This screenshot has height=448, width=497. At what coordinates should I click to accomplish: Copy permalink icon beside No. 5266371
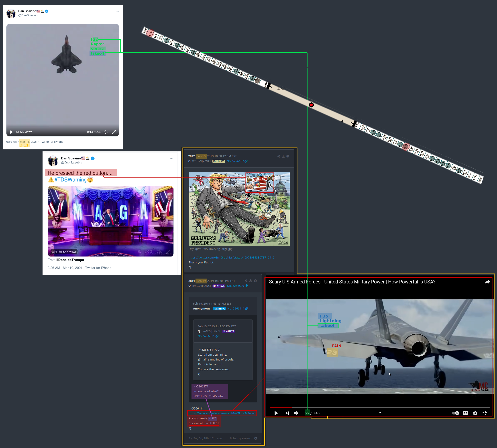pos(217,336)
